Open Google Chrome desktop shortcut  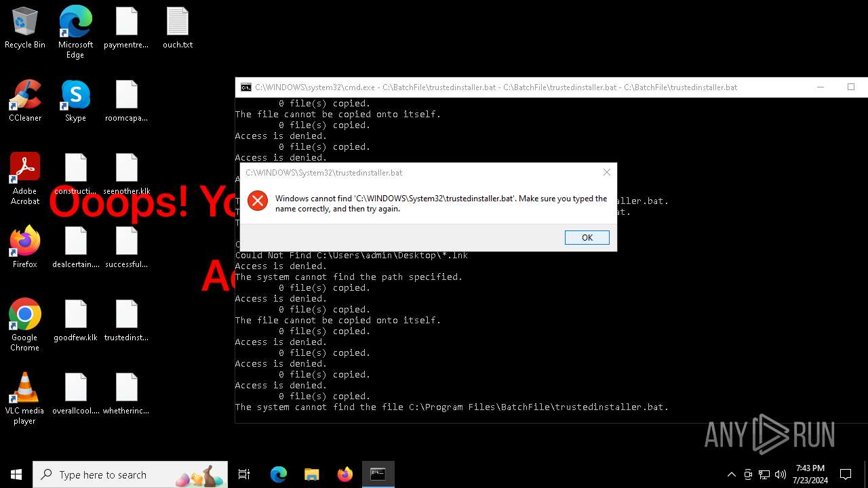[25, 325]
